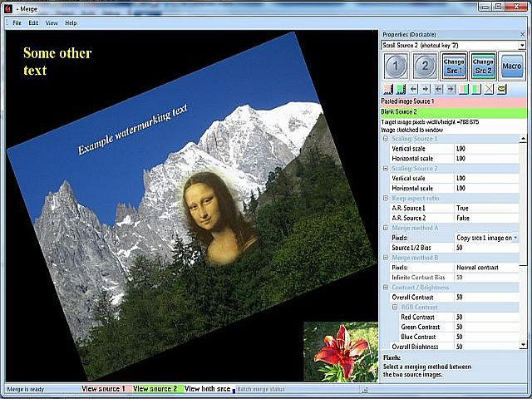Screen dimensions: 532x399
Task: Click the crossed-out X toolbar icon
Action: click(x=489, y=88)
